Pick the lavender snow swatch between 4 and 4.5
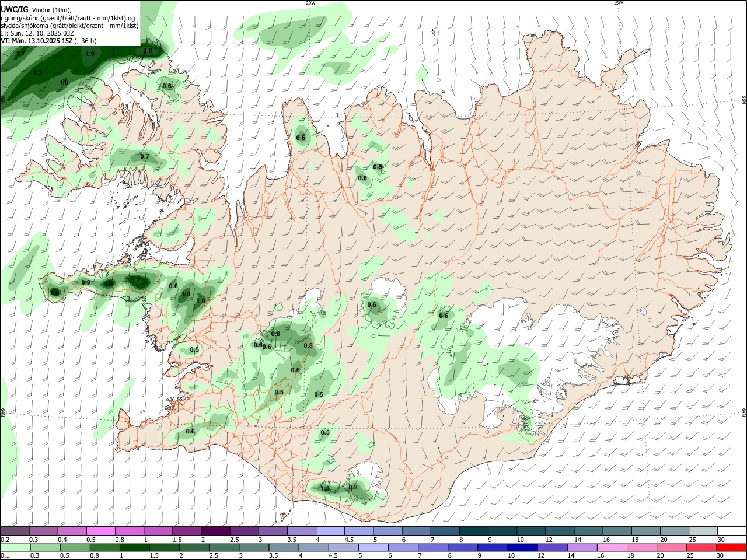 point(330,531)
